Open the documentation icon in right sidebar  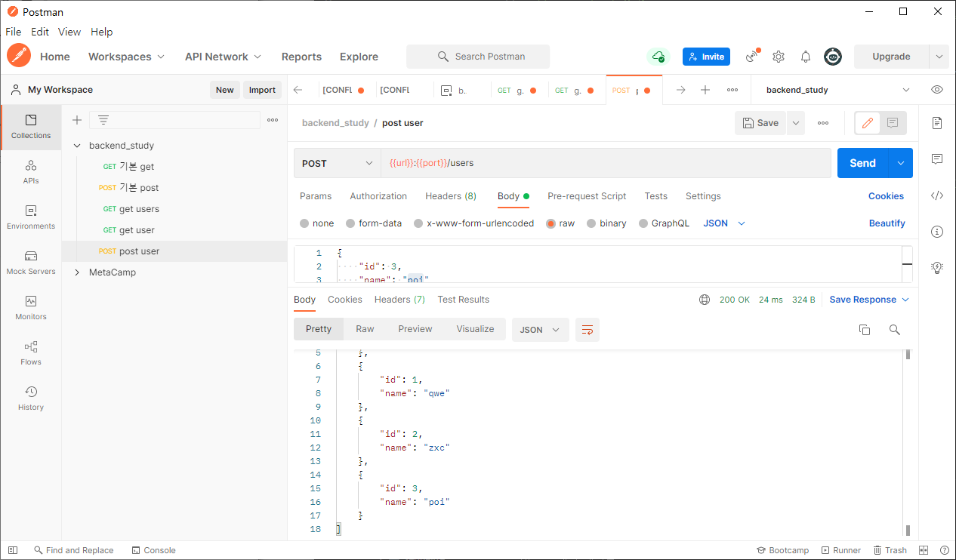pos(937,123)
